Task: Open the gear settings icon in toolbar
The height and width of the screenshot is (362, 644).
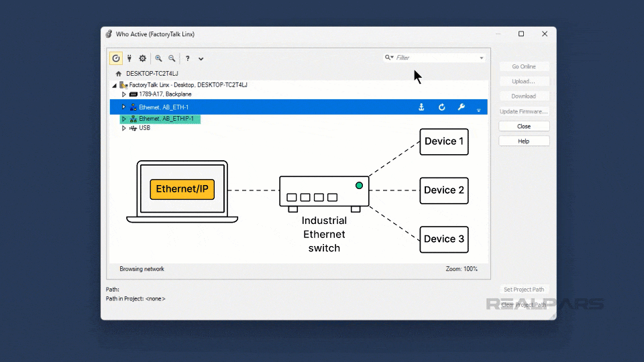Action: click(x=142, y=58)
